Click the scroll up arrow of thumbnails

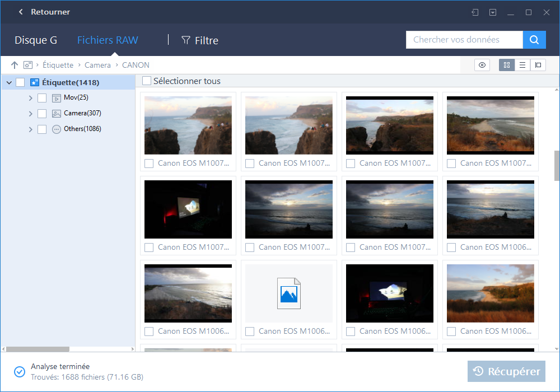[557, 90]
